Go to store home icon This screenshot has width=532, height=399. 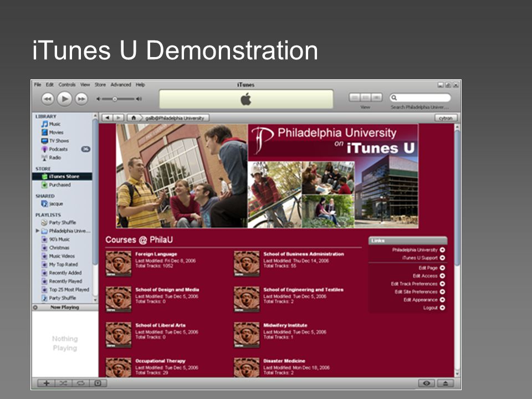(x=134, y=117)
